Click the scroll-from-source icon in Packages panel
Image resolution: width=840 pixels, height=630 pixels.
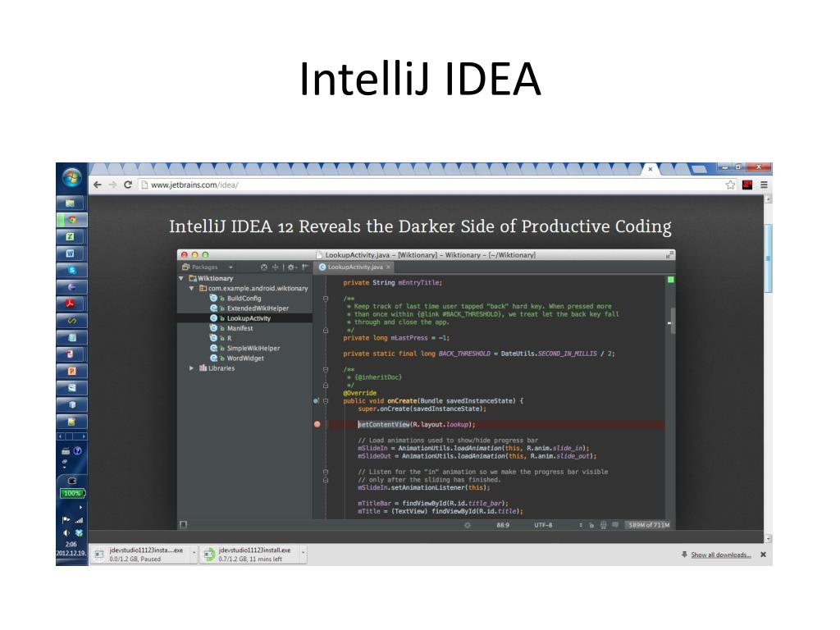pyautogui.click(x=263, y=267)
